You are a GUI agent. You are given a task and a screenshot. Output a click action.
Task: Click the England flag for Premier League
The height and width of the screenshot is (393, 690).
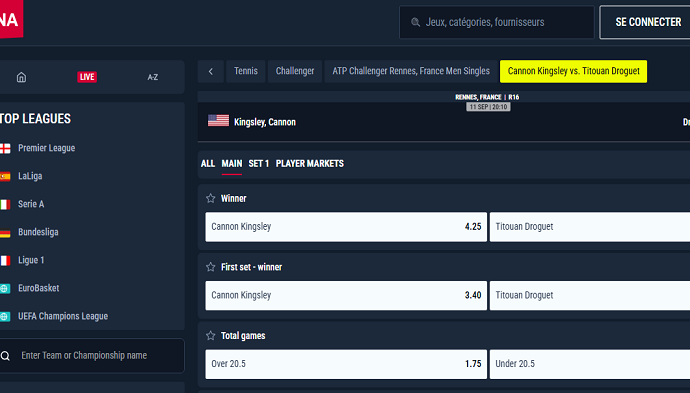click(5, 149)
